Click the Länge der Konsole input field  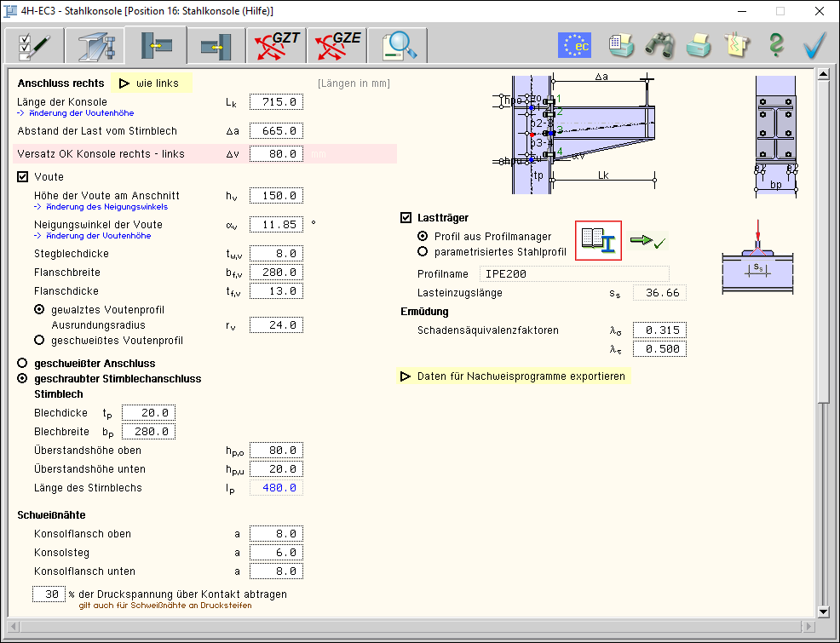[x=275, y=102]
